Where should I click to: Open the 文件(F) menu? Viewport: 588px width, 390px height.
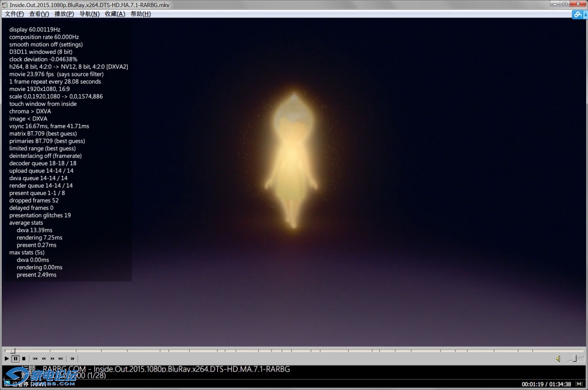[x=14, y=14]
